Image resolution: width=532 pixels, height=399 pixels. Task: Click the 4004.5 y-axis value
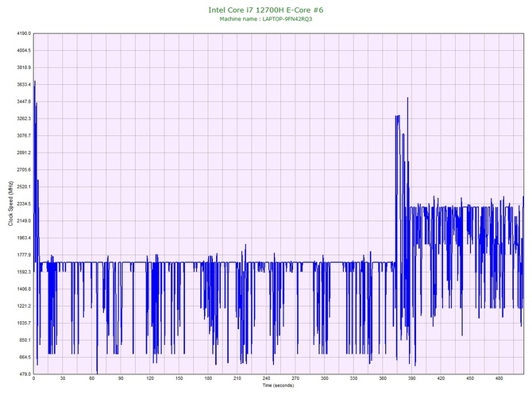click(x=24, y=50)
